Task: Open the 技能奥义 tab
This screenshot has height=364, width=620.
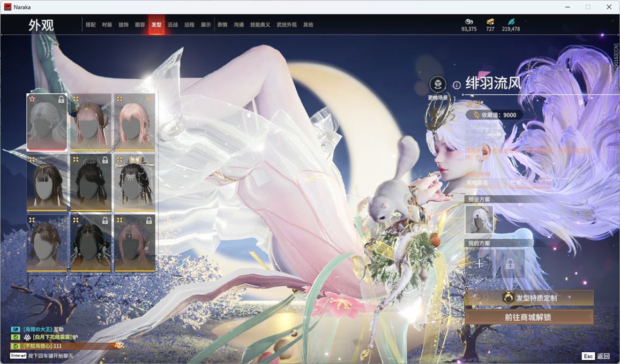Action: (260, 25)
